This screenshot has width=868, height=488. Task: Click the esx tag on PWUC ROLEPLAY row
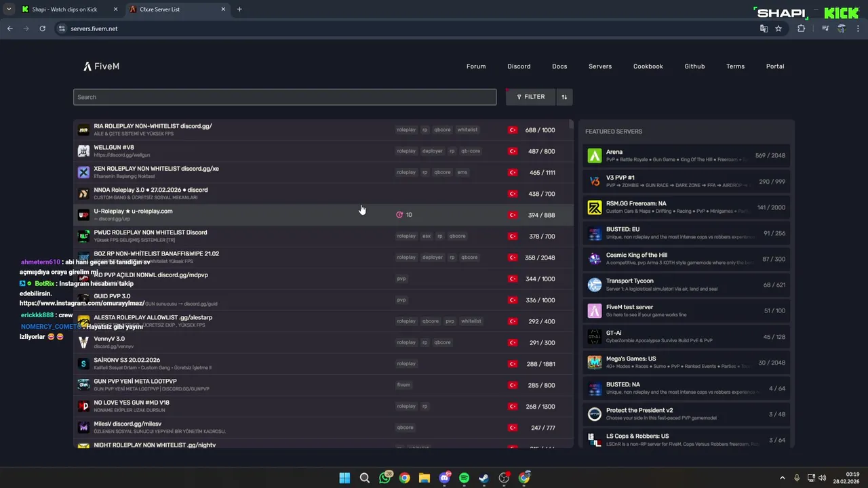427,236
